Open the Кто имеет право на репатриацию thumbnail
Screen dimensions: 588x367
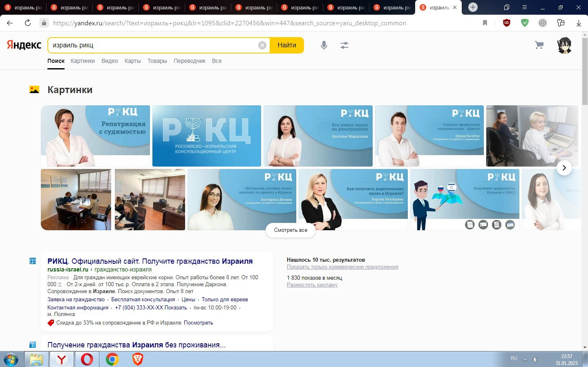(x=318, y=136)
